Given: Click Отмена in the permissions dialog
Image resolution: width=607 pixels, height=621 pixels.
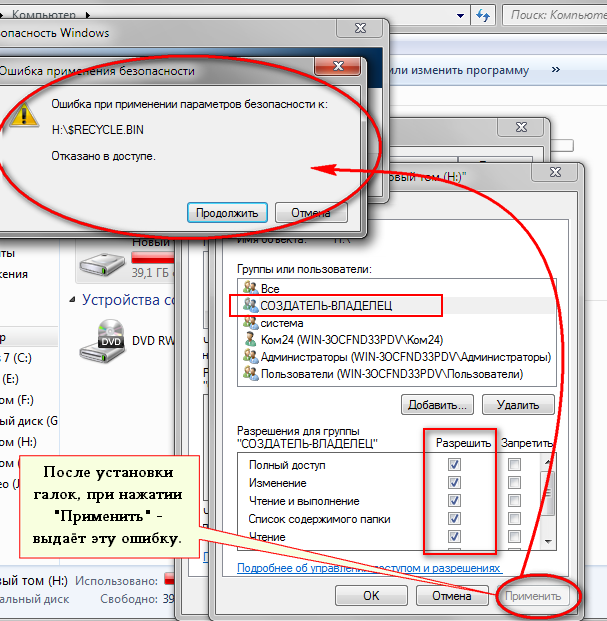Looking at the screenshot, I should 452,596.
